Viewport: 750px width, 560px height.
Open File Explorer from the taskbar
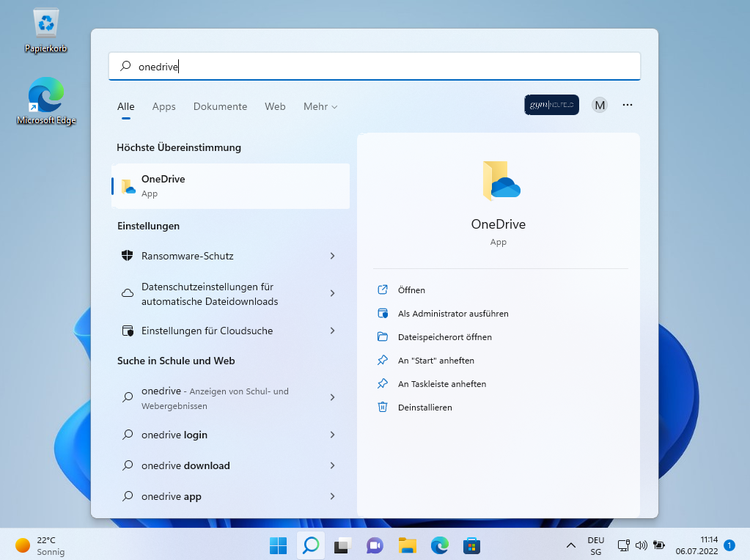pos(407,545)
